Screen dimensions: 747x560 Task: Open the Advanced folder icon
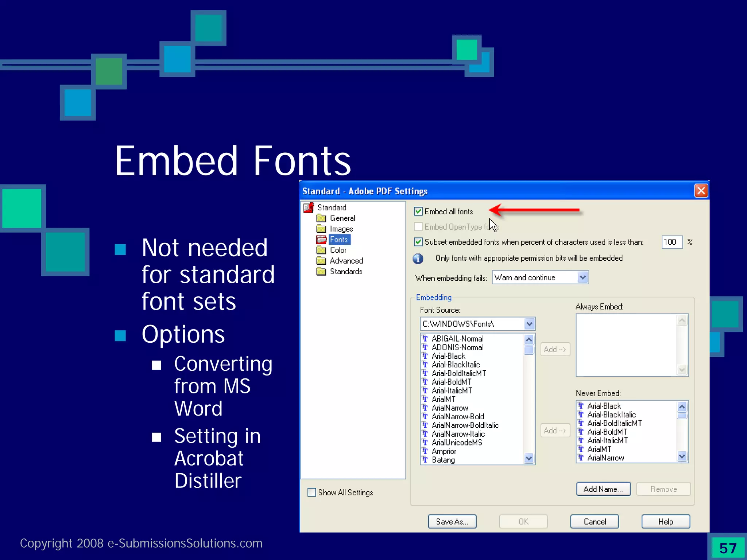(x=321, y=261)
